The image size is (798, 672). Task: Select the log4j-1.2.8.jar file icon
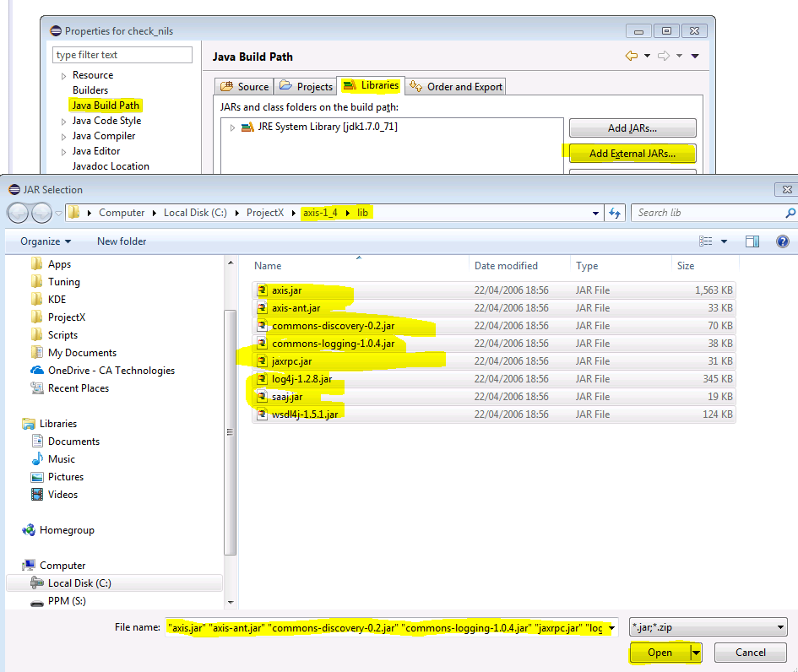click(262, 379)
